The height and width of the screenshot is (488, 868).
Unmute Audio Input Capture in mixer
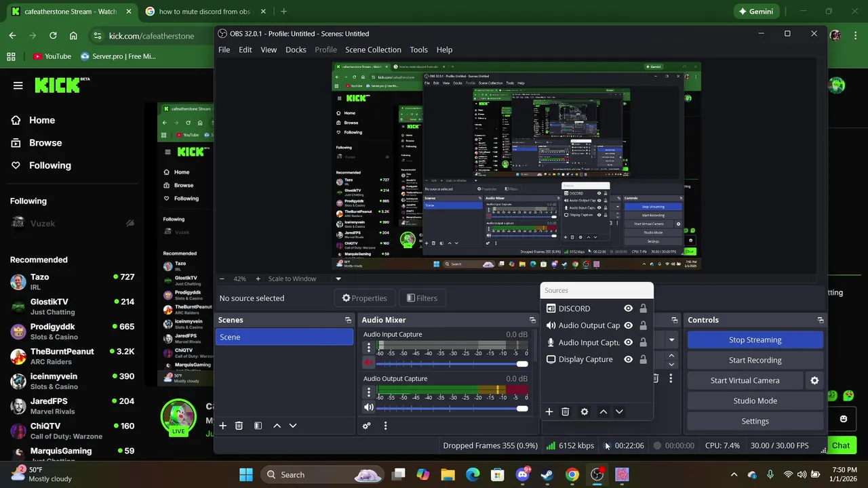(369, 363)
